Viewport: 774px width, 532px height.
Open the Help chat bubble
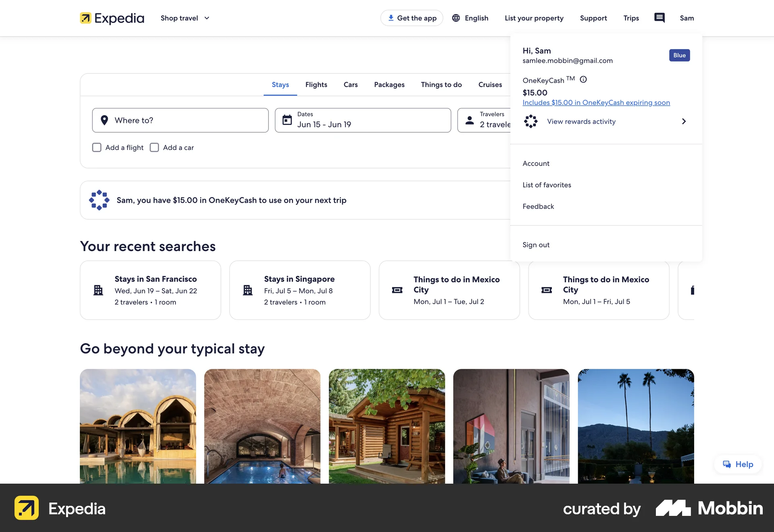point(738,464)
